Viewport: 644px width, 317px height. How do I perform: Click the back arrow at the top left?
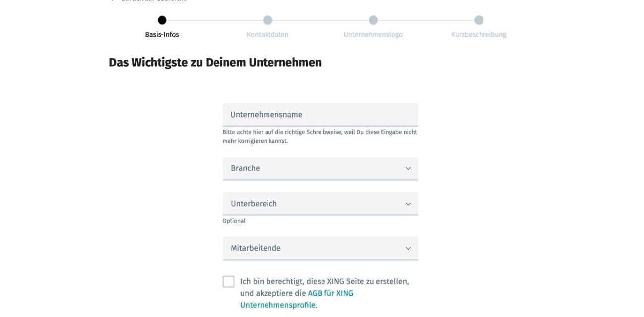tap(112, 0)
